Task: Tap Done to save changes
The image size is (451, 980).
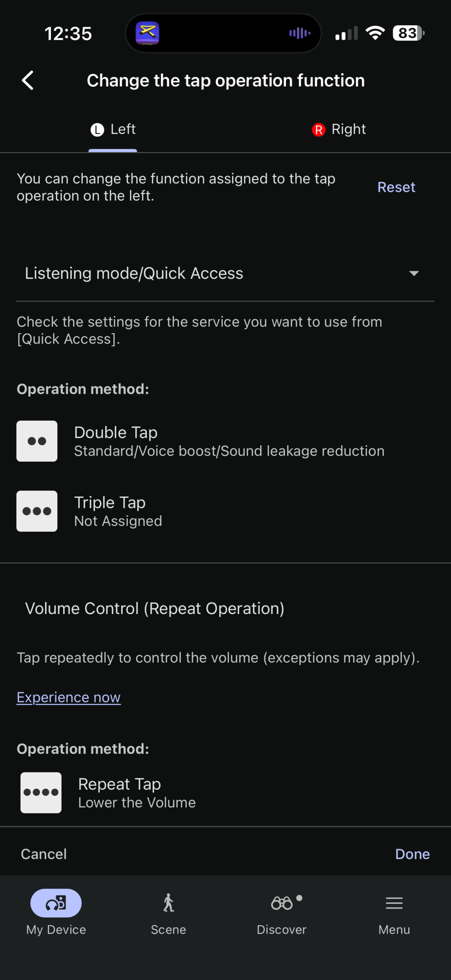Action: [x=412, y=854]
